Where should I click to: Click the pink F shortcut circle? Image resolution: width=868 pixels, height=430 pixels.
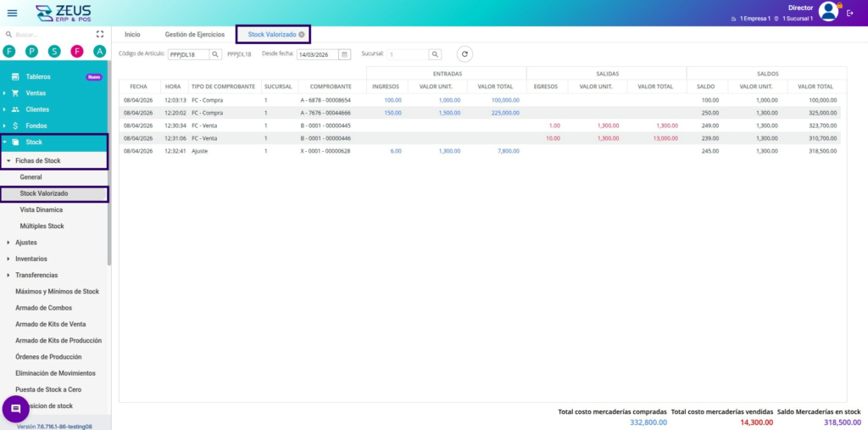pyautogui.click(x=77, y=52)
